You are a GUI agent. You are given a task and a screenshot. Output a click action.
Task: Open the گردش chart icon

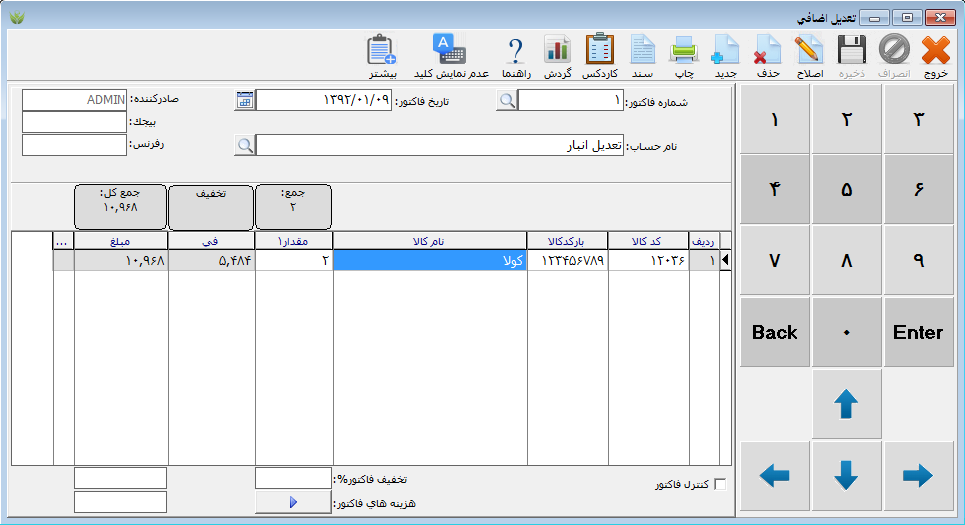[557, 50]
